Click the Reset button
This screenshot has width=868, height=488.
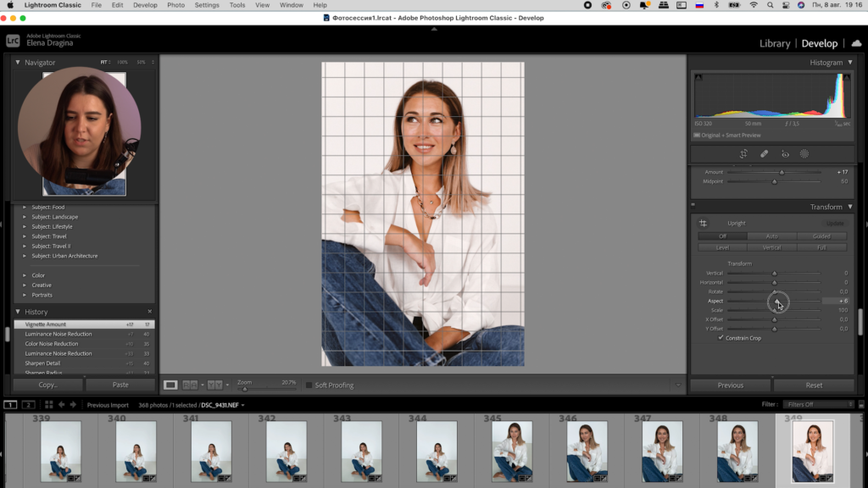pyautogui.click(x=814, y=385)
